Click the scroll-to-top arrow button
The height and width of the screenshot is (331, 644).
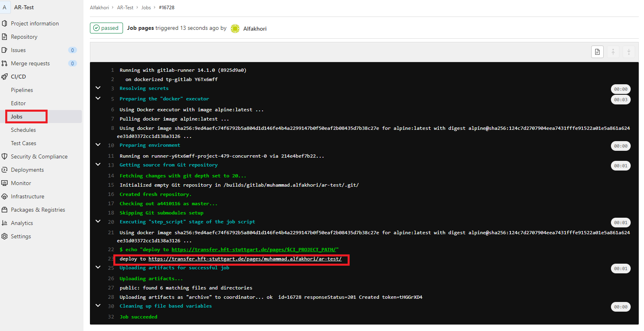pyautogui.click(x=613, y=52)
